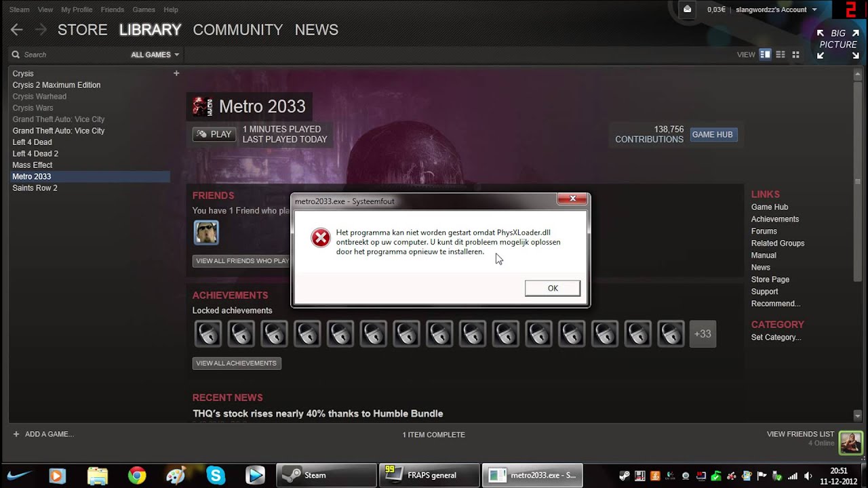
Task: Open the Store Page link
Action: point(770,279)
